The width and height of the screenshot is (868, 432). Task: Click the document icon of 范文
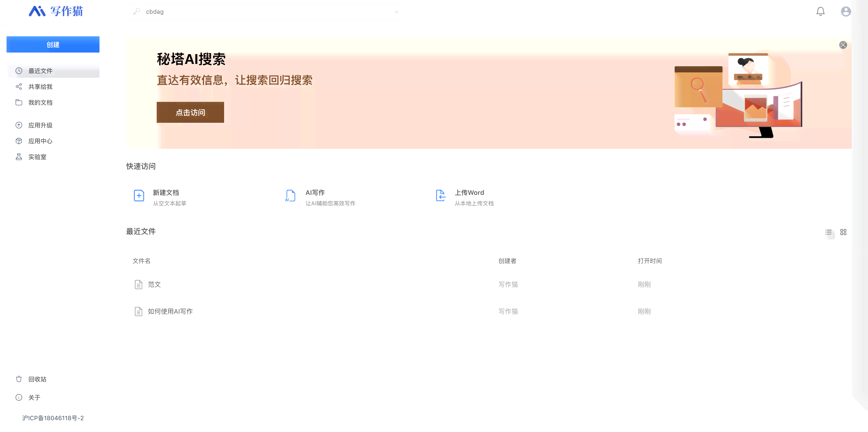[x=138, y=284]
